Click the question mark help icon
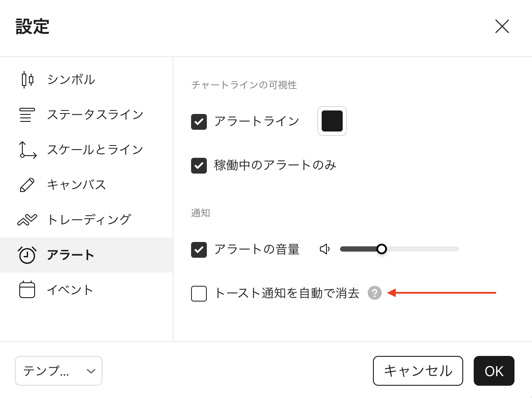Viewport: 532px width, 398px height. click(x=375, y=293)
